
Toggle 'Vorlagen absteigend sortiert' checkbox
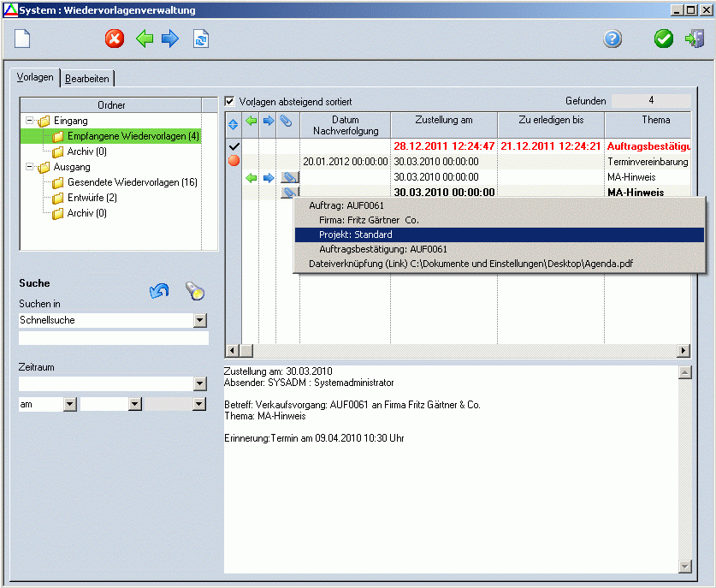pyautogui.click(x=229, y=101)
